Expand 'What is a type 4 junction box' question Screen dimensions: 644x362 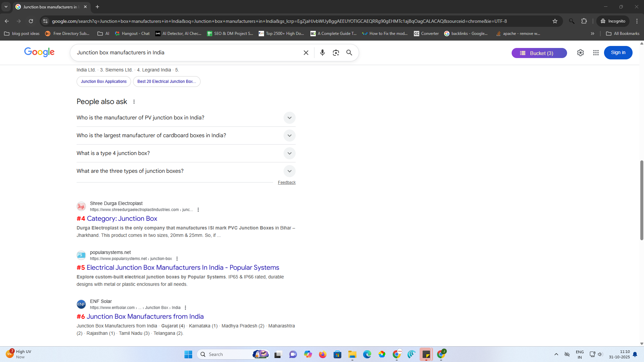[289, 153]
